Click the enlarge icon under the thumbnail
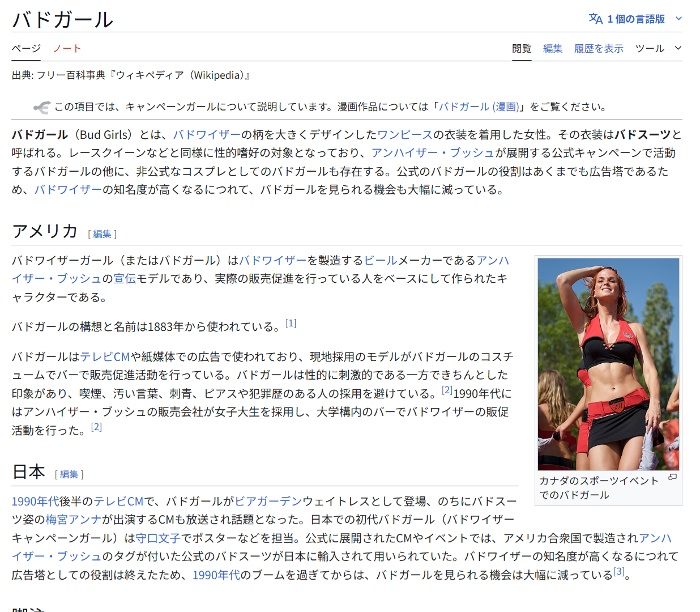 672,478
